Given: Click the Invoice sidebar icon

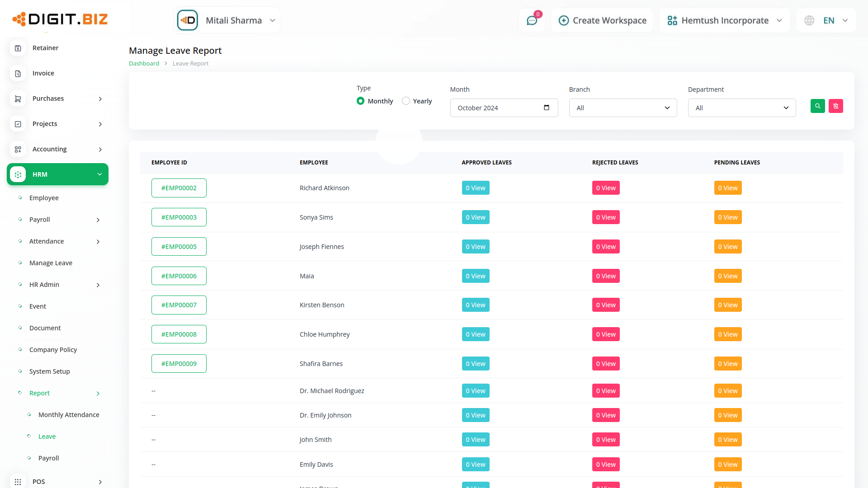Looking at the screenshot, I should (x=18, y=73).
